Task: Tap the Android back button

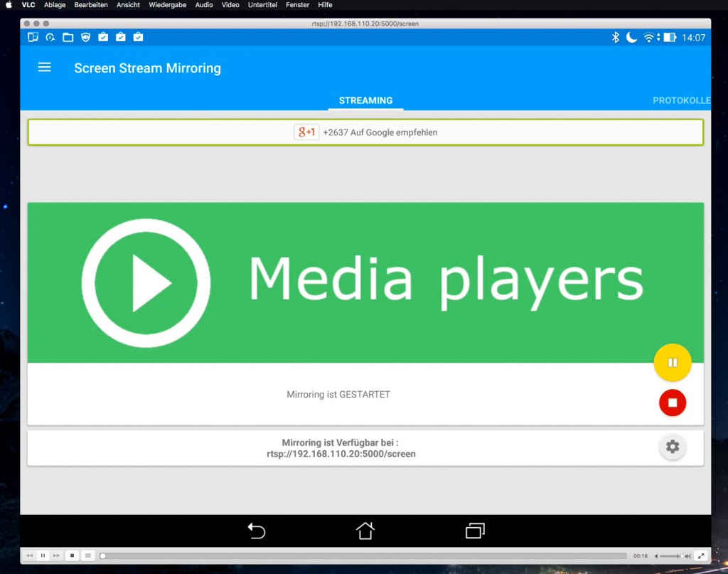Action: pyautogui.click(x=256, y=531)
